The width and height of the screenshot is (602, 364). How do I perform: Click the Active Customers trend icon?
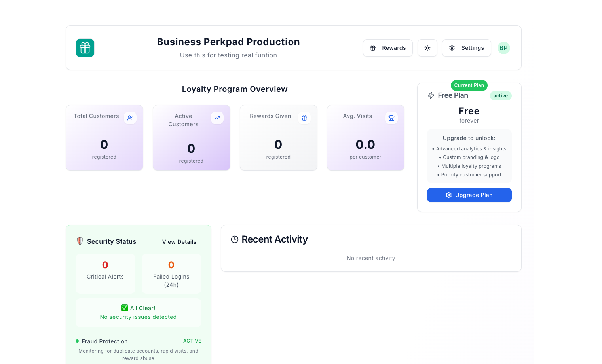pyautogui.click(x=217, y=118)
